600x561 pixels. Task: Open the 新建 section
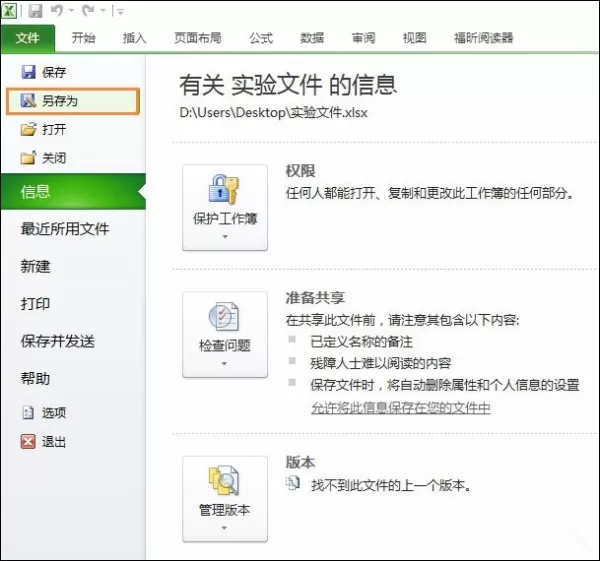click(35, 266)
